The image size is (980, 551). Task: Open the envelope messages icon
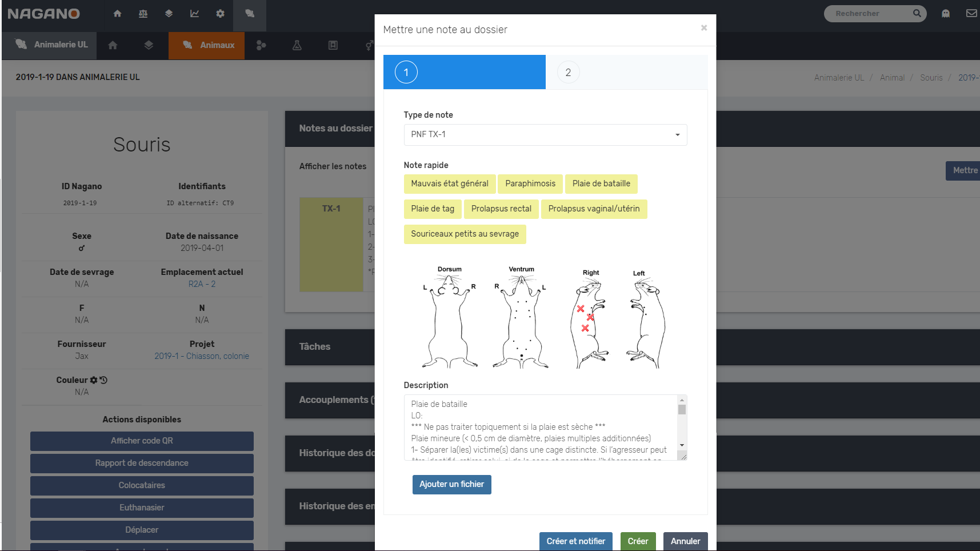click(x=971, y=14)
